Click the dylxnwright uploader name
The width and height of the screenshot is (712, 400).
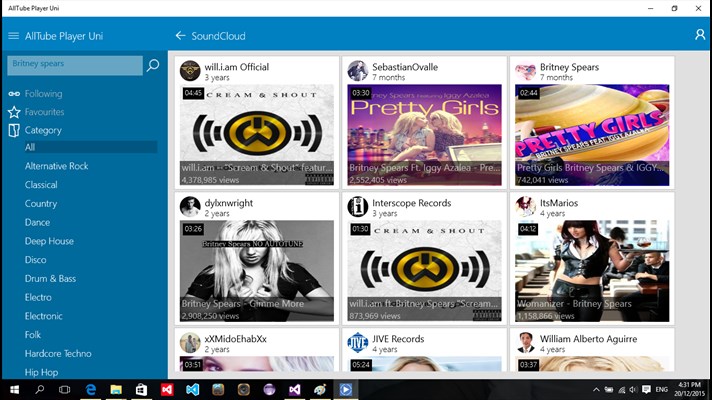(x=228, y=203)
